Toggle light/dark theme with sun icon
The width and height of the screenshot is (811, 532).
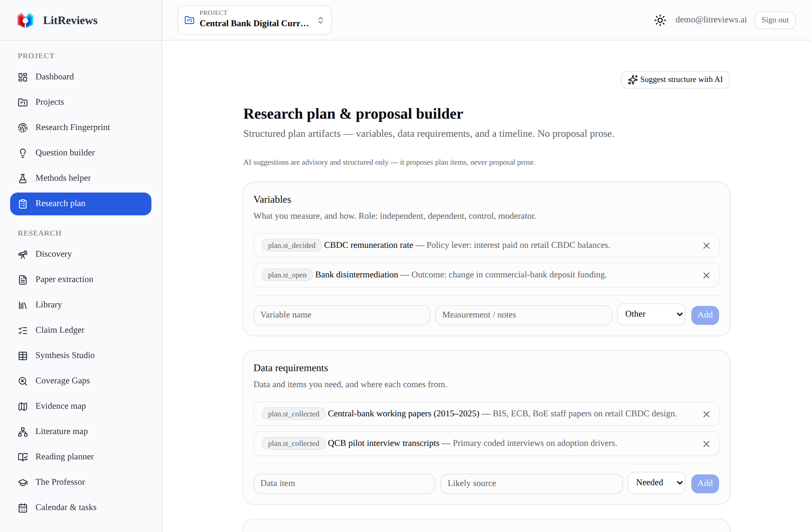[x=660, y=20]
